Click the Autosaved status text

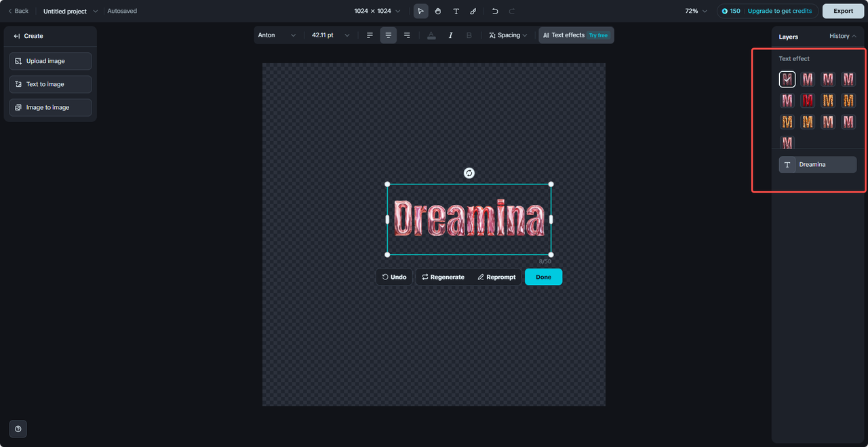[122, 11]
